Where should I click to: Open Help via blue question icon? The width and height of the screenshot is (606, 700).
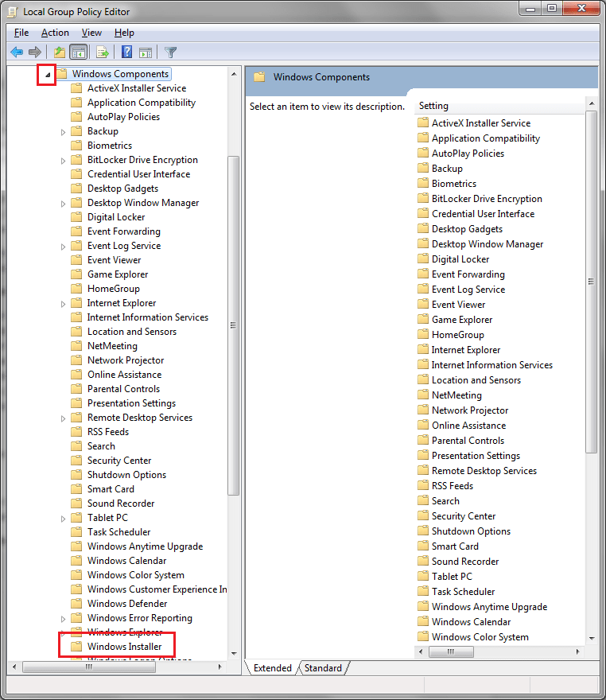(126, 52)
